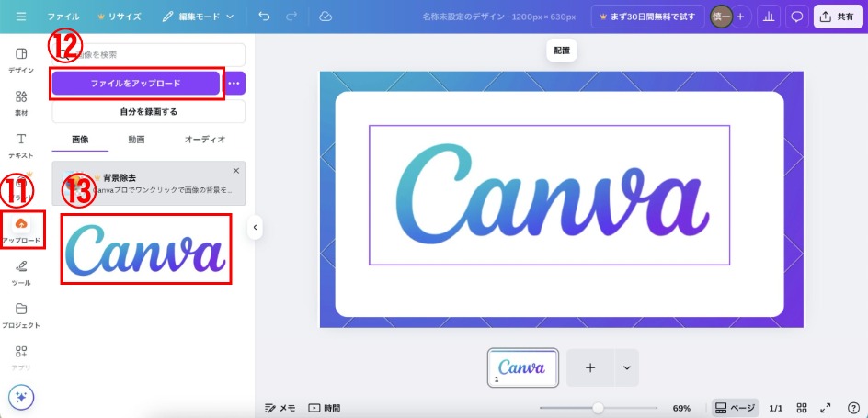Adjust the zoom slider handle
The width and height of the screenshot is (868, 418).
click(x=598, y=408)
